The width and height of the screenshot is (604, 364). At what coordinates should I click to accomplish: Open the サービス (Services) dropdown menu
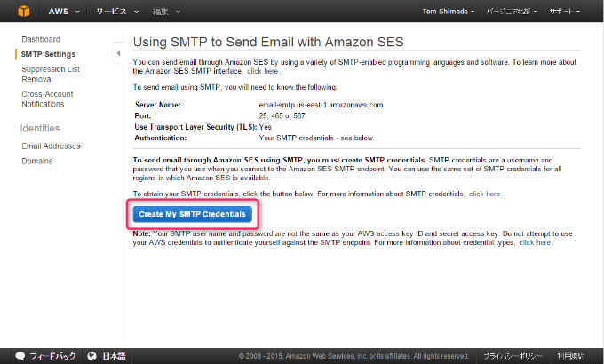tap(117, 12)
